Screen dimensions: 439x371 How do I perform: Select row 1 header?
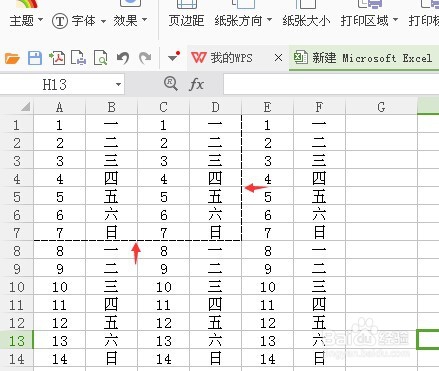point(16,125)
